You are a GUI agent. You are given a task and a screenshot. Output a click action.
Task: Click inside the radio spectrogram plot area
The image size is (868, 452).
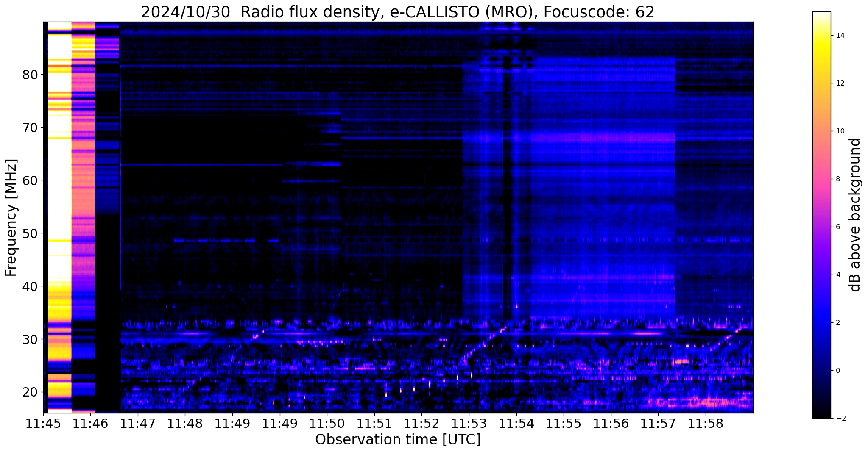[398, 217]
